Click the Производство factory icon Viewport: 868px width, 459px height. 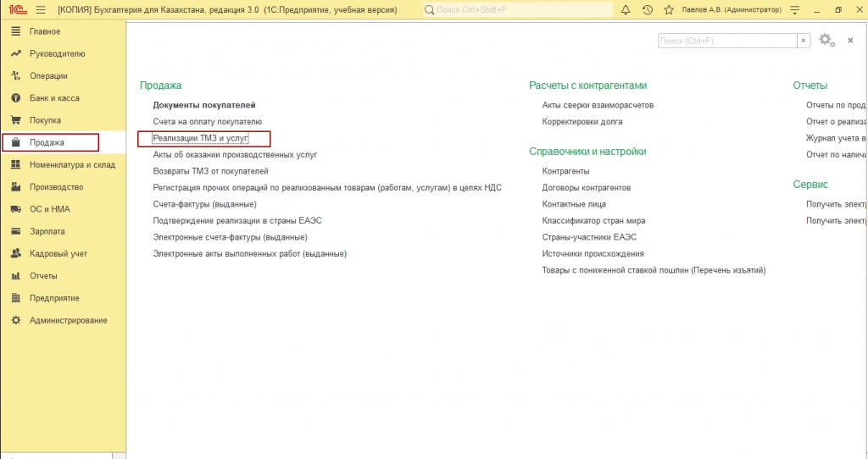[x=16, y=187]
